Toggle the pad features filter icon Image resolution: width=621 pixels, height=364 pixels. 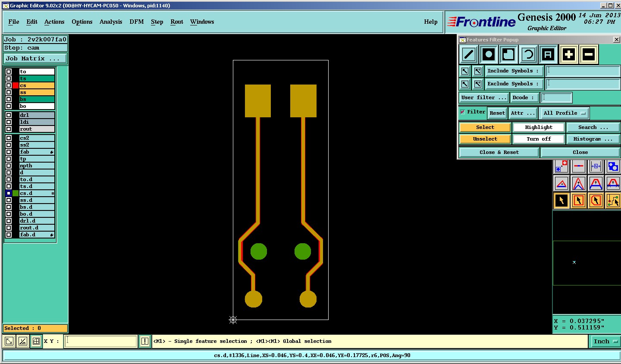[489, 54]
